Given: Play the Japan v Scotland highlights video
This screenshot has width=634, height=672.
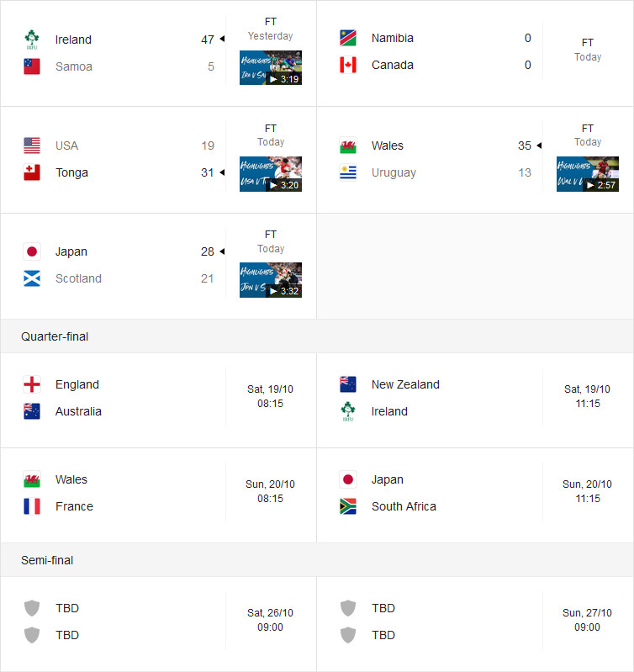Looking at the screenshot, I should pos(270,280).
